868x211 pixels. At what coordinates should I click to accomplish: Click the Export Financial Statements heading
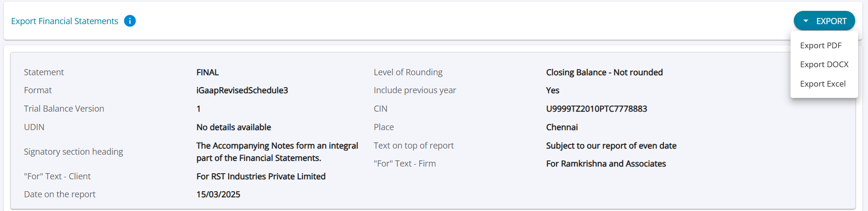pos(65,21)
